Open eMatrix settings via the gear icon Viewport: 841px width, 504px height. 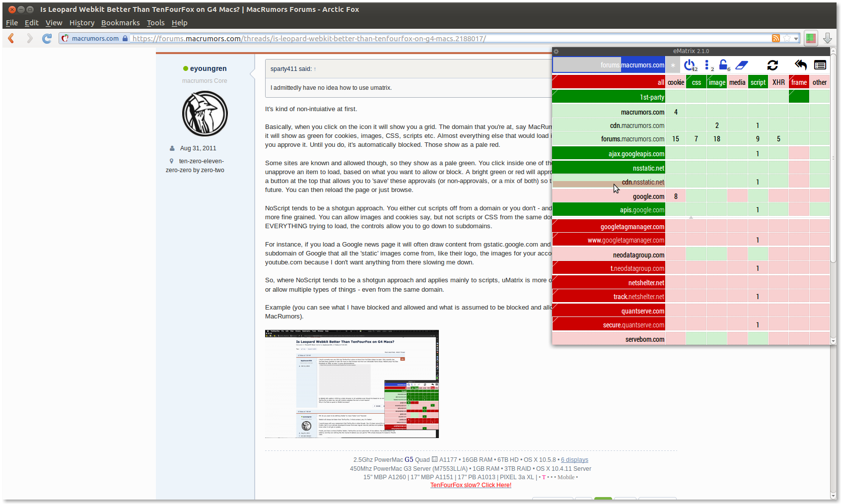(x=556, y=51)
